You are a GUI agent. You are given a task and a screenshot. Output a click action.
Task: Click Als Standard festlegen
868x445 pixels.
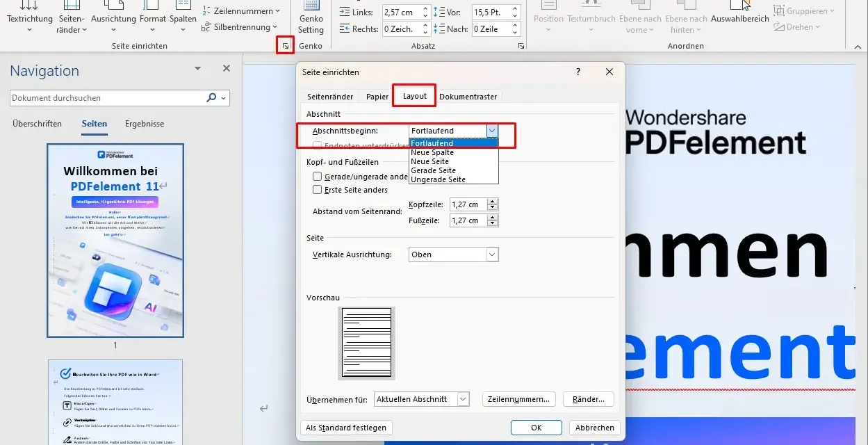coord(346,428)
